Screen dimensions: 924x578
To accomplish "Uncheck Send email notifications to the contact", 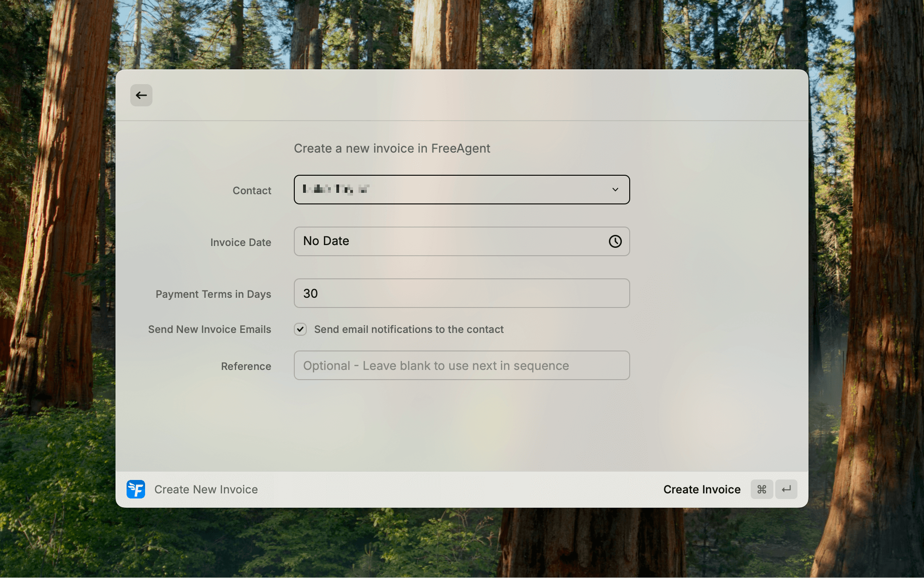I will 300,329.
